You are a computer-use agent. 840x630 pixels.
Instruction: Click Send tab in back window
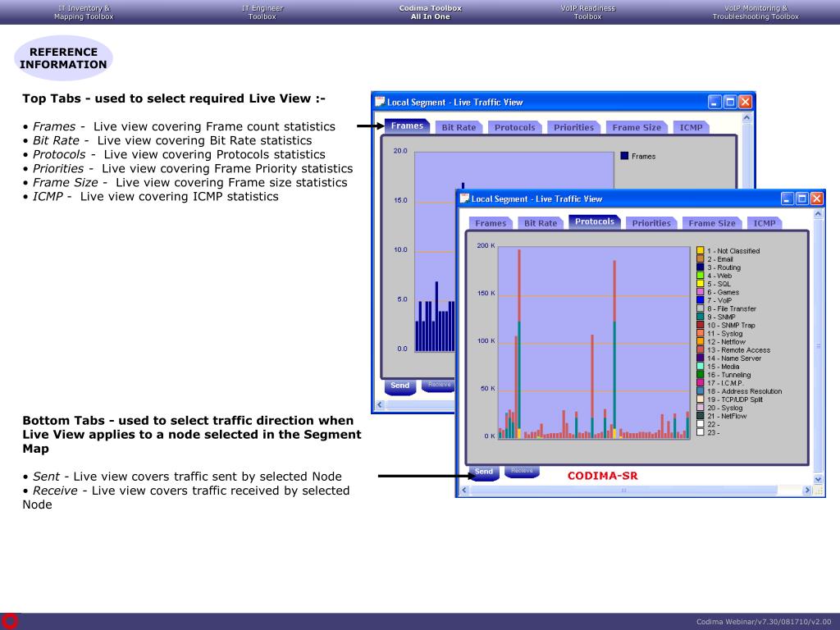click(400, 386)
